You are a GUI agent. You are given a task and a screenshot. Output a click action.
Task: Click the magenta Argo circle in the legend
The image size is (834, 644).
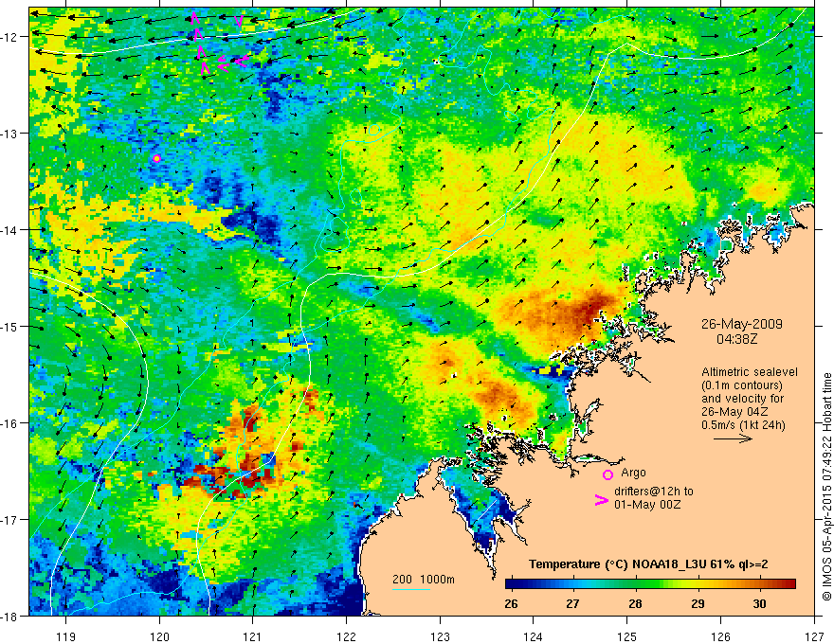coord(607,474)
